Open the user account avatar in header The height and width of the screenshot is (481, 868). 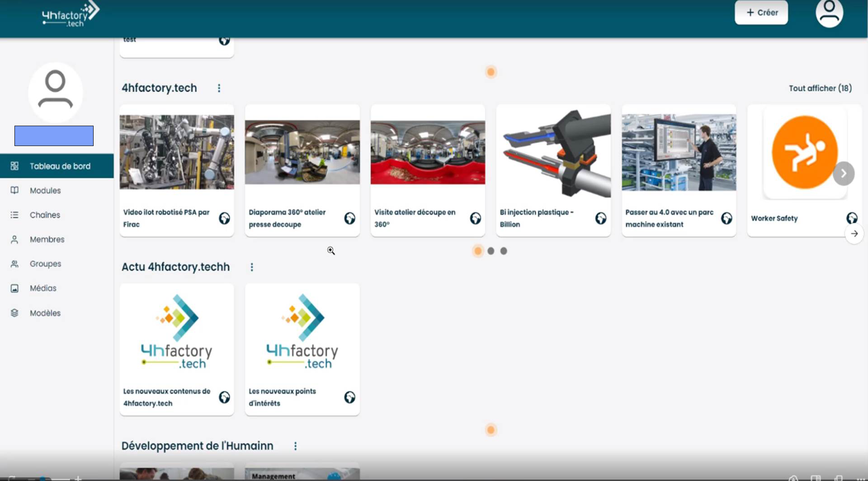pos(829,13)
